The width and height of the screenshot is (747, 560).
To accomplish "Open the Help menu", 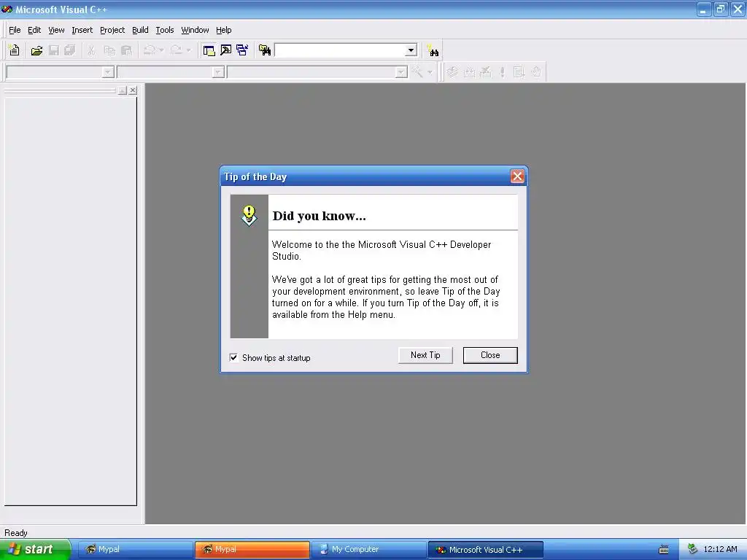I will click(x=223, y=30).
